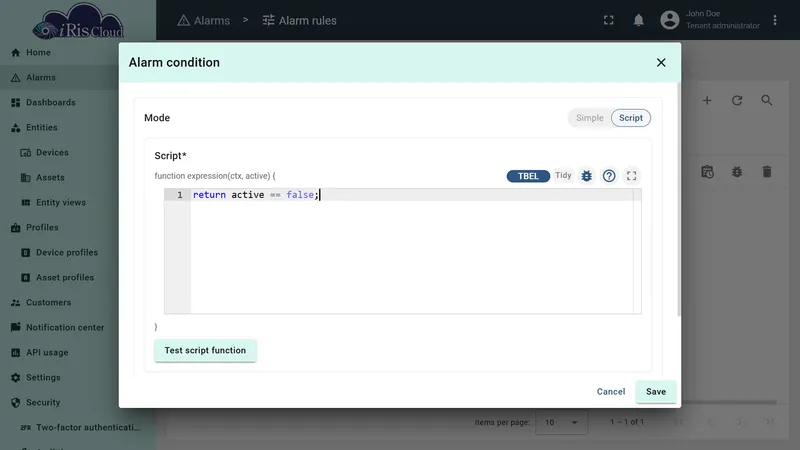Click the dialog vertical scrollbar
The height and width of the screenshot is (450, 800).
pyautogui.click(x=679, y=199)
